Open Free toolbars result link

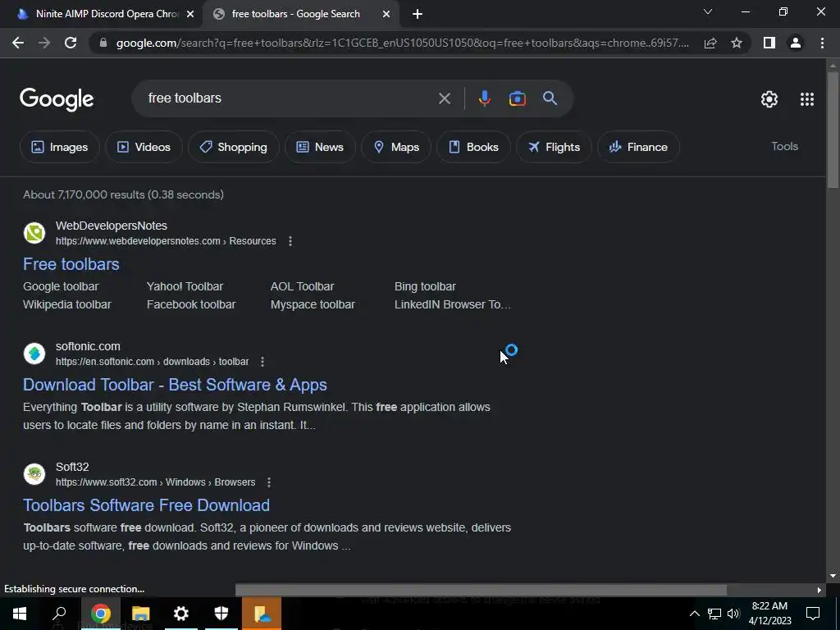71,264
